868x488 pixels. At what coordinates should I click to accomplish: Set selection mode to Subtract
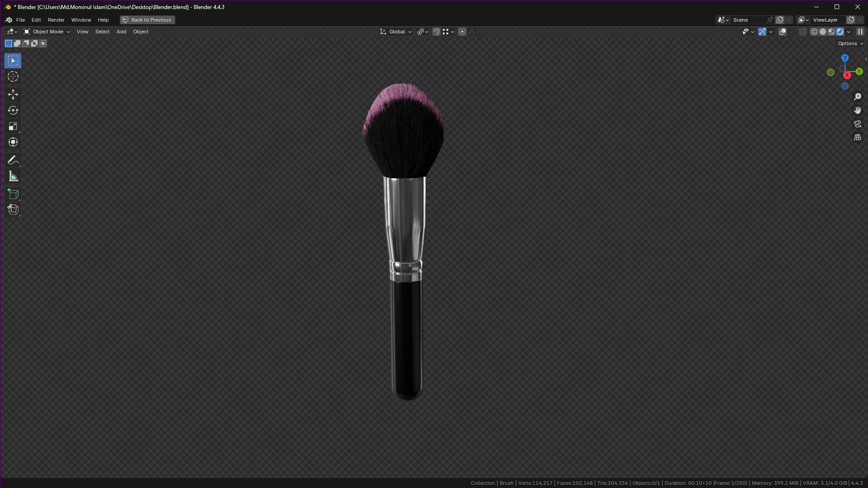click(26, 43)
